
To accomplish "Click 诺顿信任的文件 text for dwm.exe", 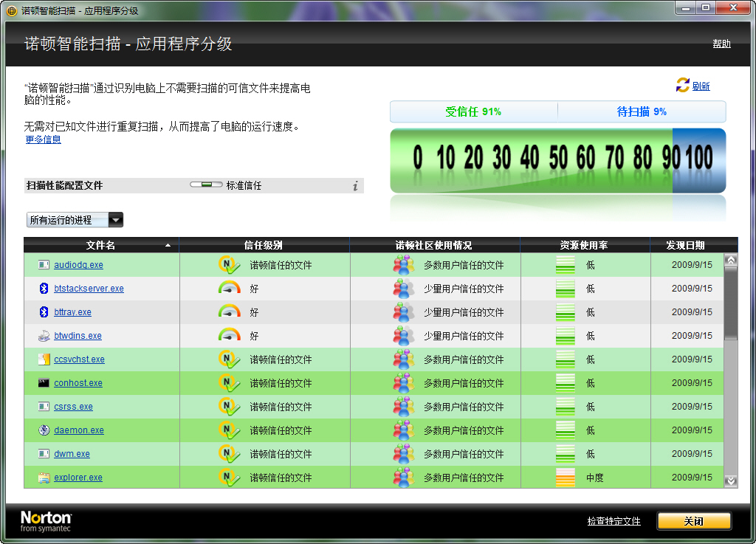I will (x=281, y=455).
